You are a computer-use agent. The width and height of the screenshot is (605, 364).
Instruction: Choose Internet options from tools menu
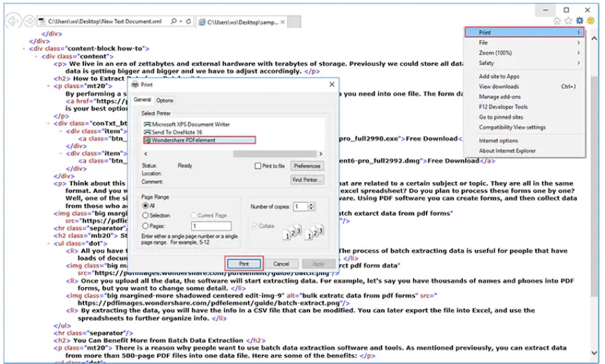[498, 141]
